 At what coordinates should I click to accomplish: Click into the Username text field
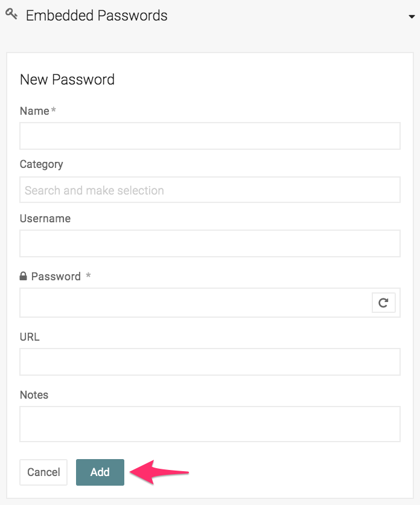[210, 243]
